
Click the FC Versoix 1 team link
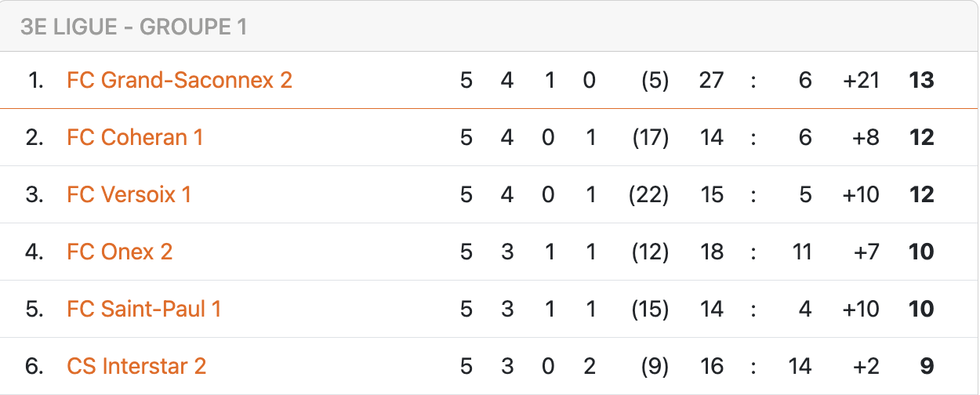[129, 194]
